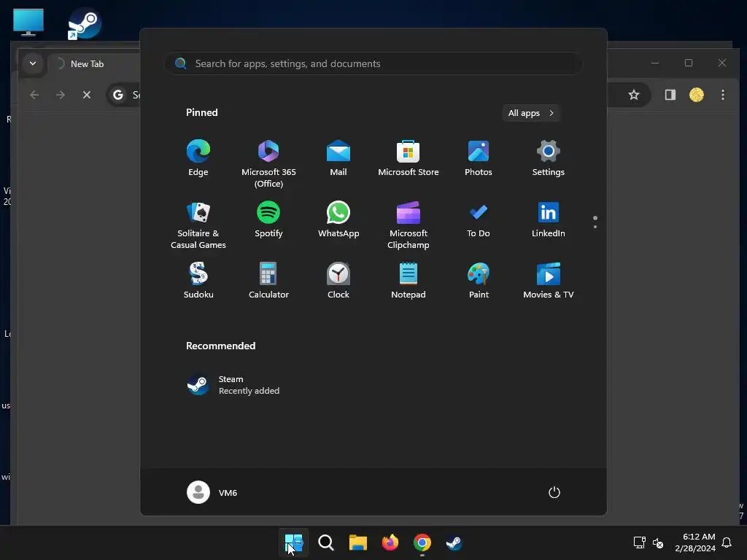Select the This PC desktop icon
The width and height of the screenshot is (747, 560).
(x=28, y=23)
